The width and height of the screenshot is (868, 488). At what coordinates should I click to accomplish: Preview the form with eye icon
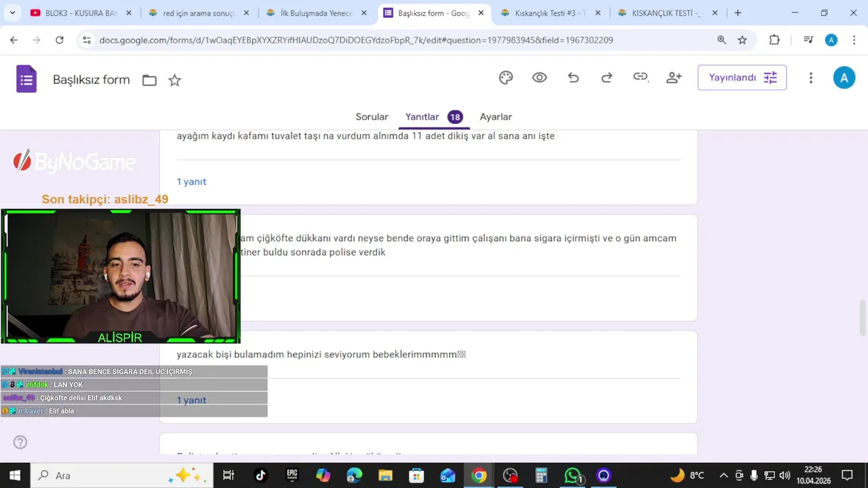[539, 78]
